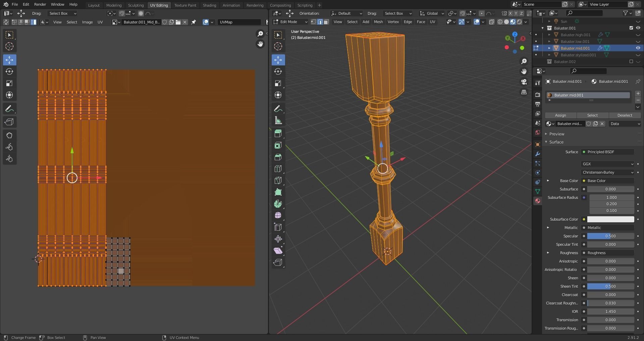Enable Material Preview shading mode

(513, 22)
